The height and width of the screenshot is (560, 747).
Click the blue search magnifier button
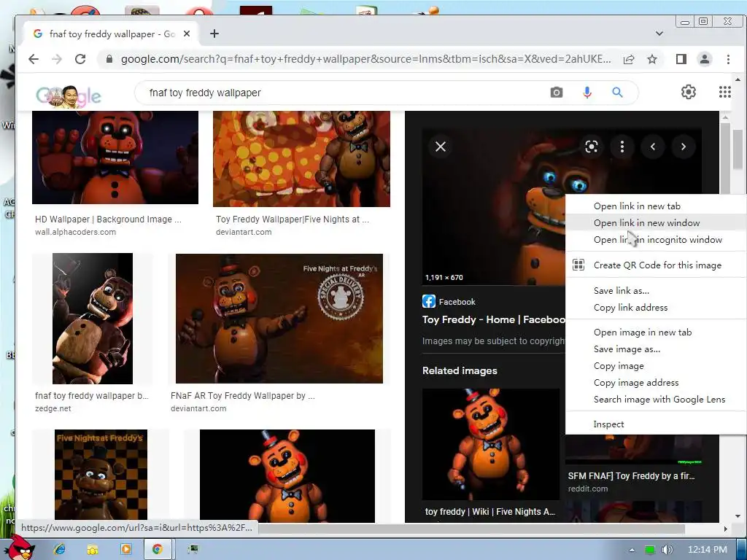(x=617, y=93)
